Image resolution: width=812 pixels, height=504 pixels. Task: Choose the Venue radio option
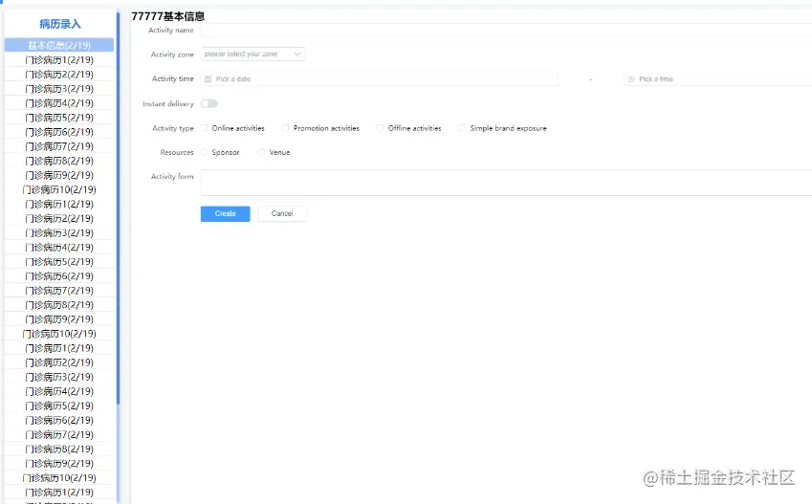coord(261,152)
